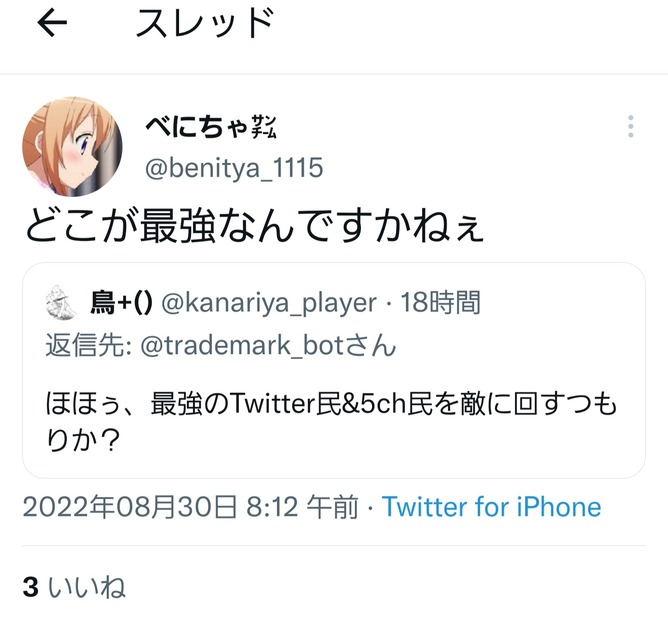The image size is (668, 619).
Task: Open the Twitter for iPhone source link
Action: coord(491,507)
